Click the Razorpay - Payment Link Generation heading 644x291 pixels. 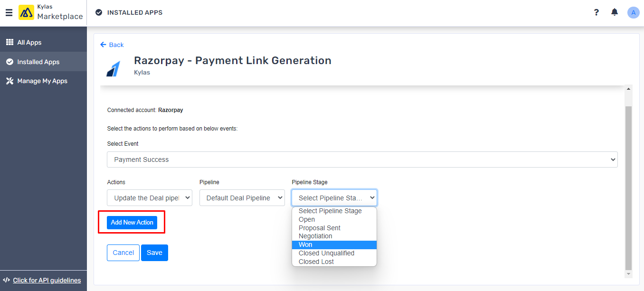coord(233,60)
